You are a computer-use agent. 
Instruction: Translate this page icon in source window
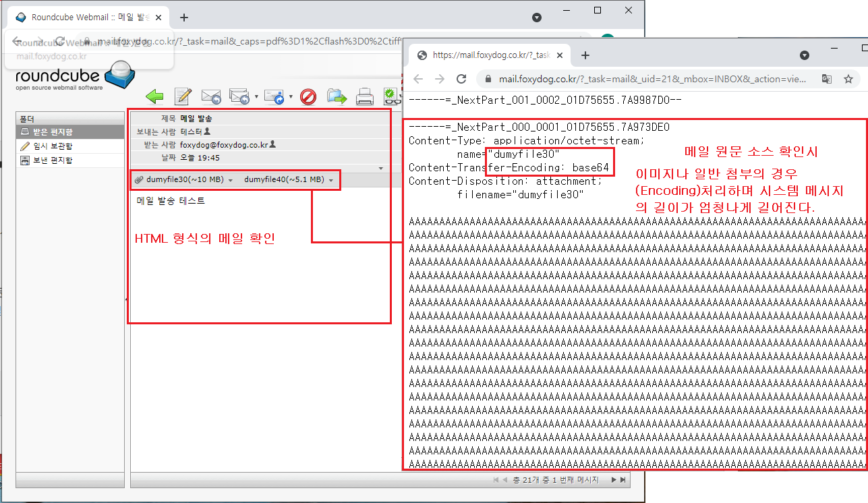click(x=827, y=79)
